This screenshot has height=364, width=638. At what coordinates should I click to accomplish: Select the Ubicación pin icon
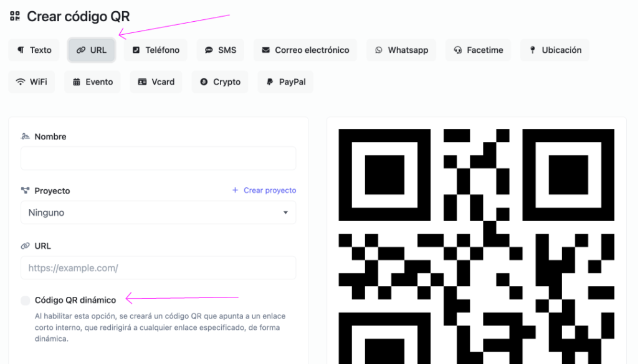(533, 50)
